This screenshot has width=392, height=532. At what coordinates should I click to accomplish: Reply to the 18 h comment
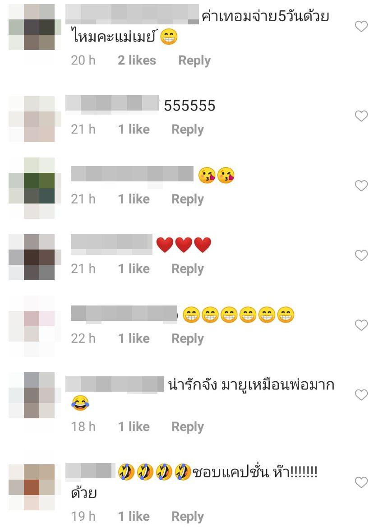pyautogui.click(x=188, y=427)
